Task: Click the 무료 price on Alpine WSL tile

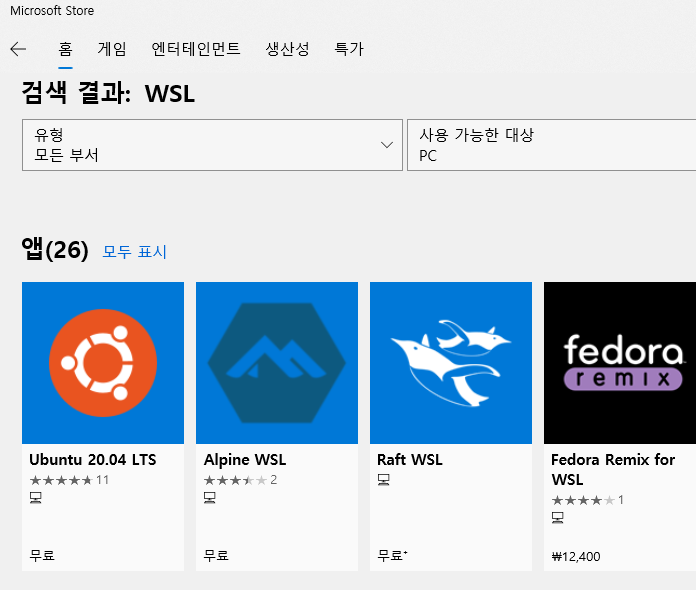Action: 216,555
